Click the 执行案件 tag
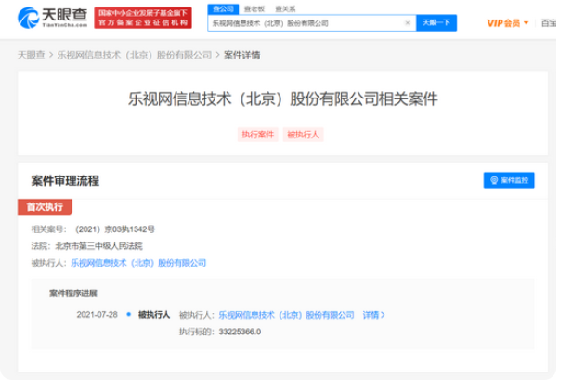The image size is (573, 392). coord(257,135)
